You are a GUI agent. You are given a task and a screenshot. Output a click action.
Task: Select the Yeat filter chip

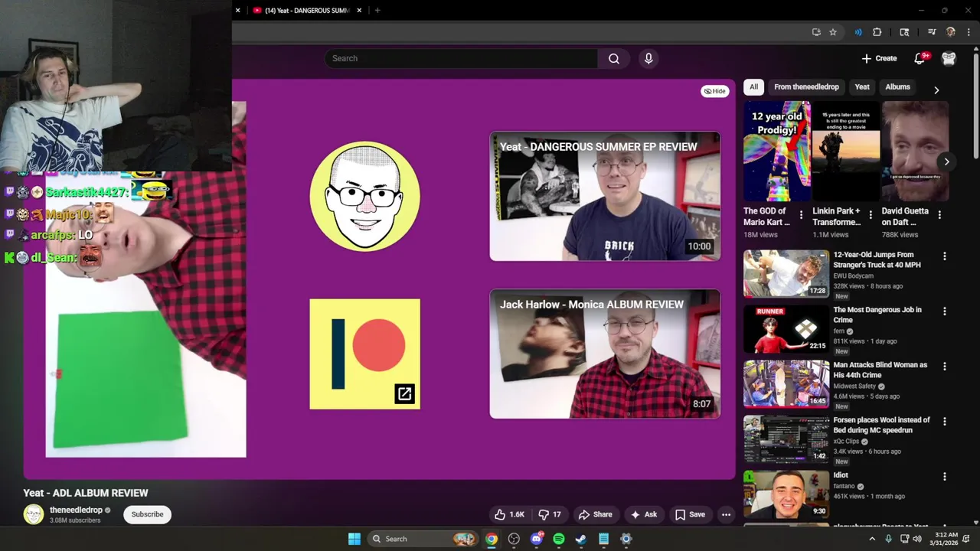(862, 87)
